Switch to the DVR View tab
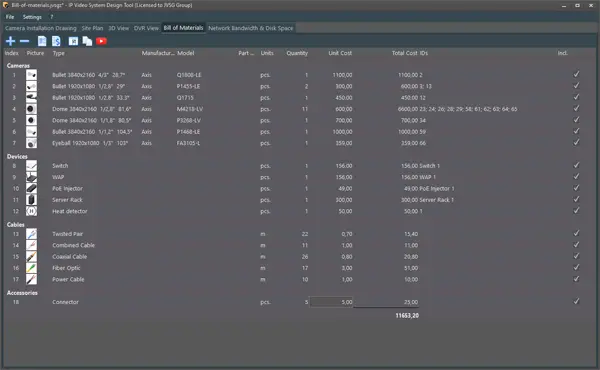 tap(146, 28)
